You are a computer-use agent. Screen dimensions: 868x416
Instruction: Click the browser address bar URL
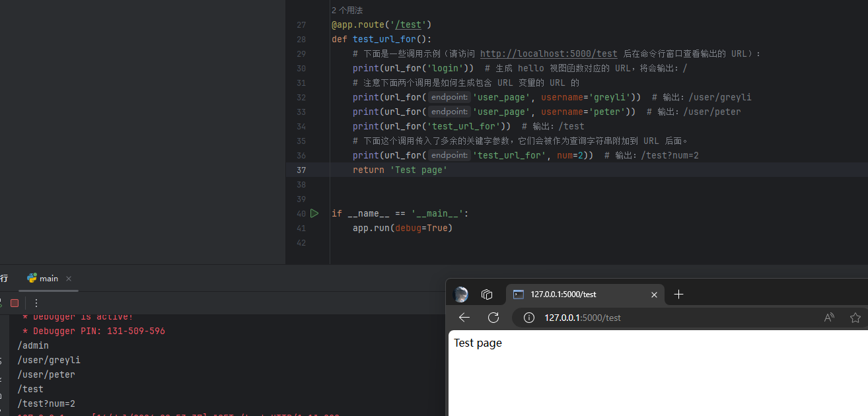[x=582, y=318]
